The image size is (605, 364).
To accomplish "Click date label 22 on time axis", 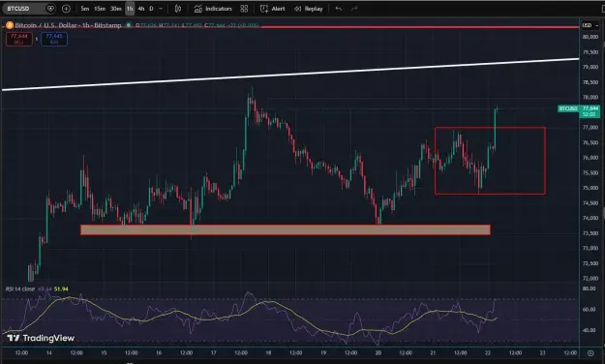I will point(488,352).
